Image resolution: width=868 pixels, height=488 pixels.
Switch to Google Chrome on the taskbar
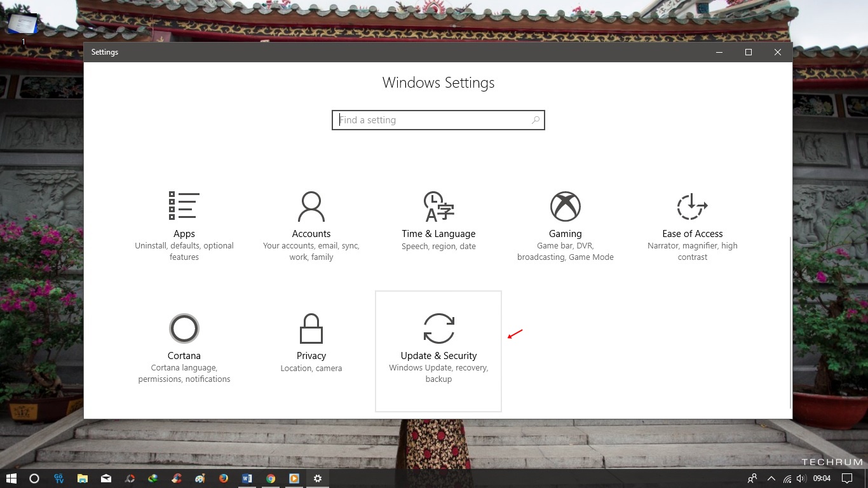coord(271,478)
